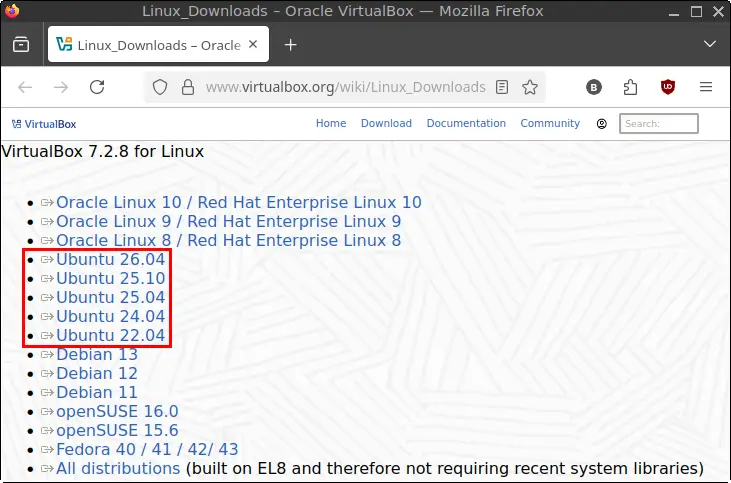Open a new tab with plus button

point(290,45)
